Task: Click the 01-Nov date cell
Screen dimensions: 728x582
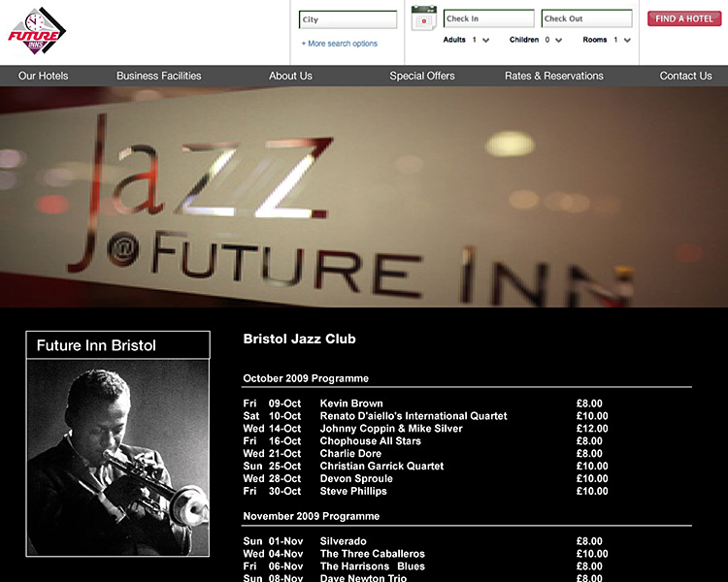Action: pos(285,541)
